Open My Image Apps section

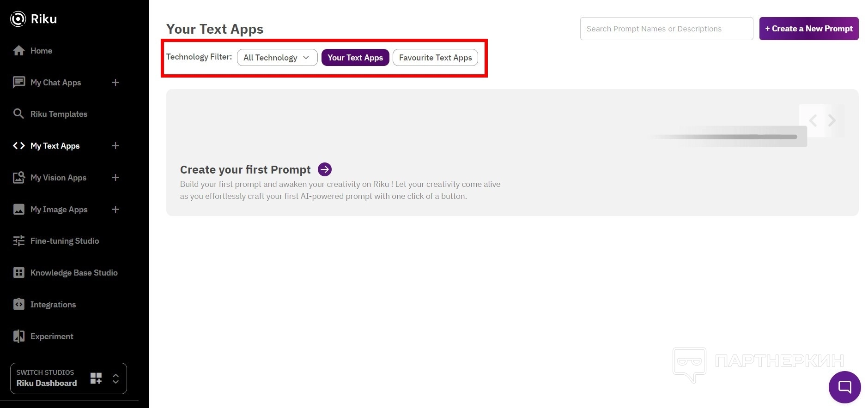(59, 210)
